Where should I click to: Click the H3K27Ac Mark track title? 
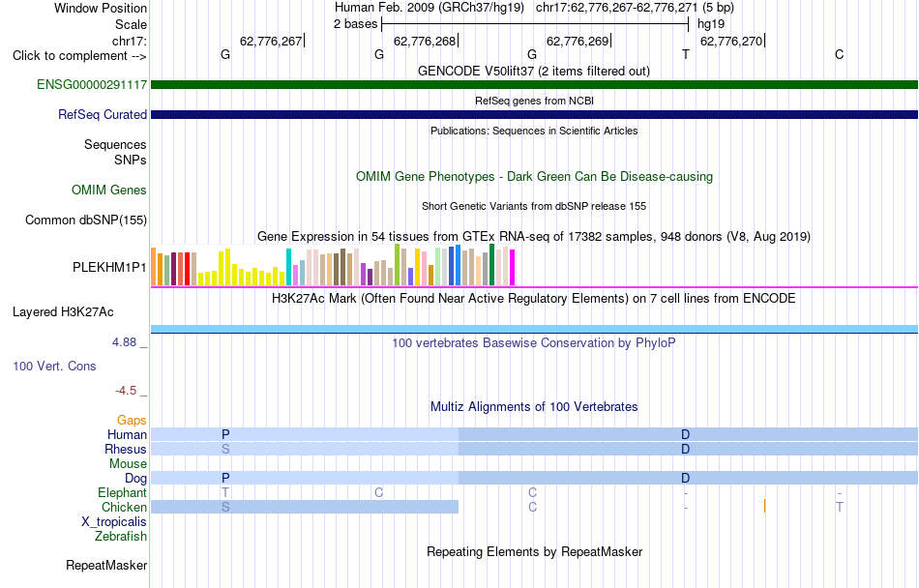(533, 298)
